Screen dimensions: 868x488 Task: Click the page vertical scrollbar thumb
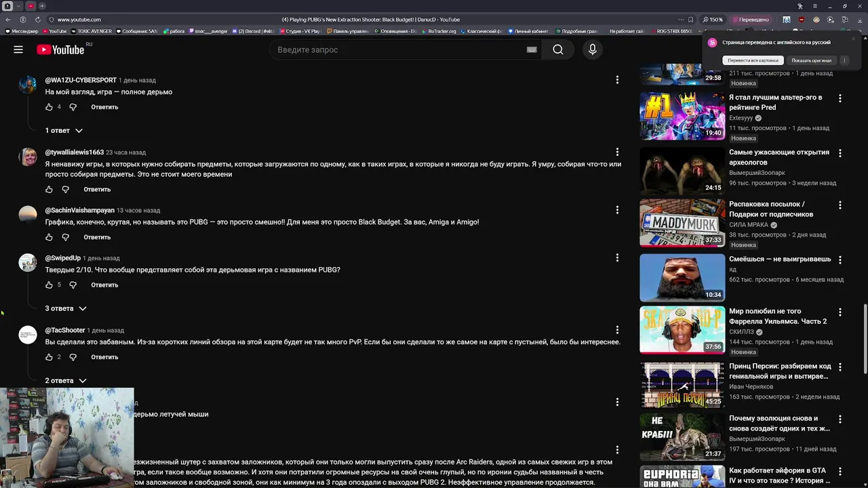click(865, 339)
